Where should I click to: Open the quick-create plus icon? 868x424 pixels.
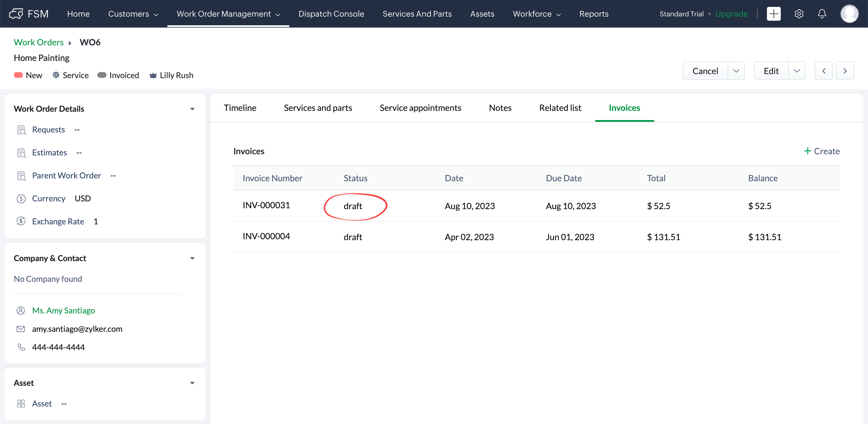[x=773, y=14]
